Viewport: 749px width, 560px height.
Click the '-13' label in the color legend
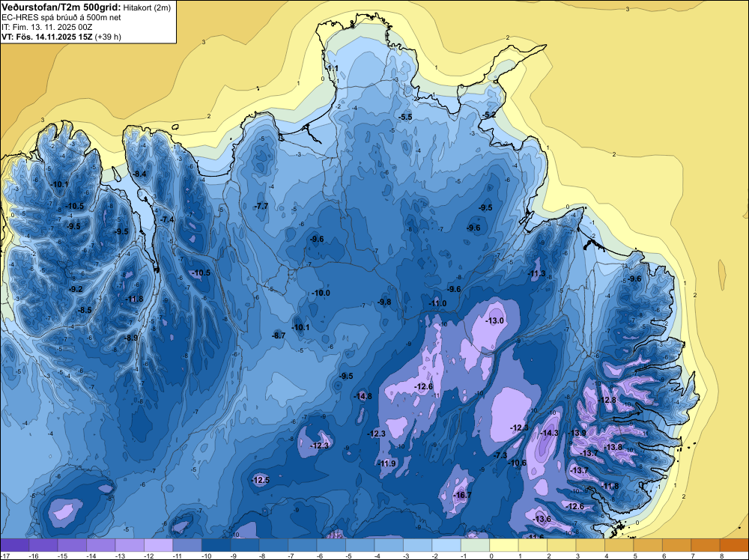[119, 556]
